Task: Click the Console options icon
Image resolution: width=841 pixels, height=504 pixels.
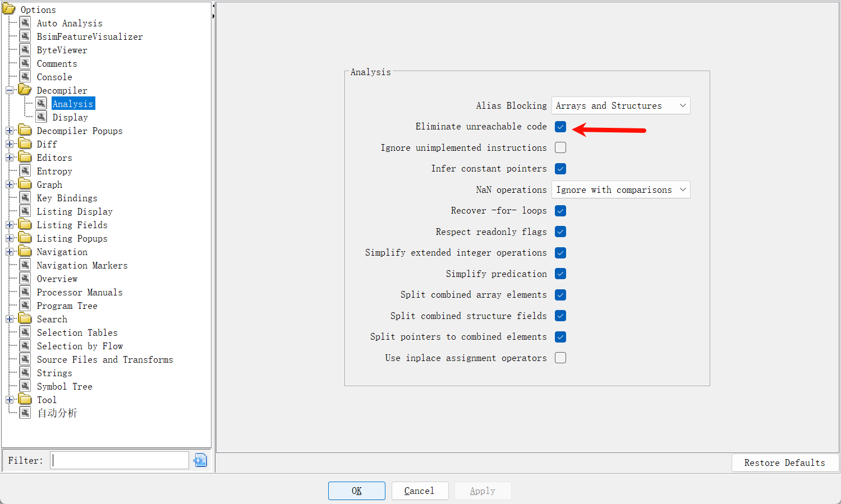Action: pyautogui.click(x=25, y=77)
